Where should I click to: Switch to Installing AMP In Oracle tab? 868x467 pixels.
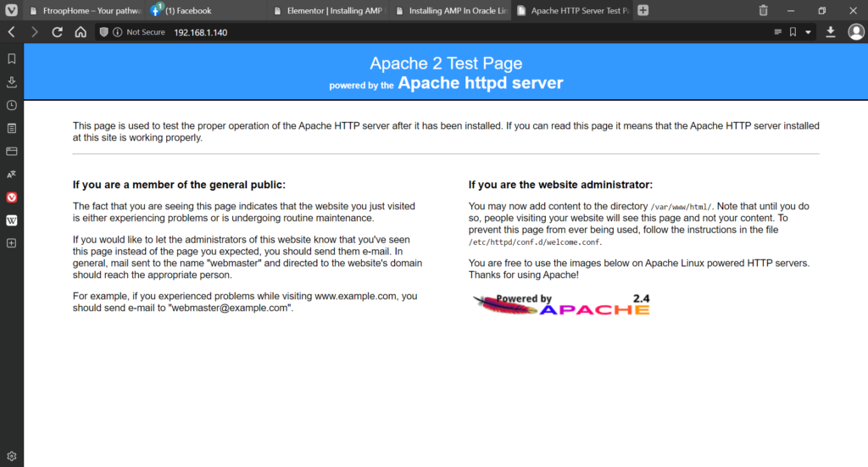tap(451, 10)
